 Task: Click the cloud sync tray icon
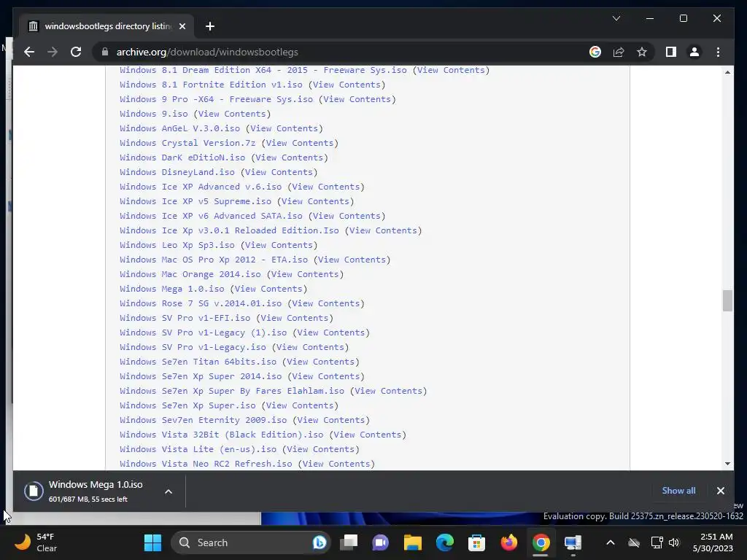[634, 542]
